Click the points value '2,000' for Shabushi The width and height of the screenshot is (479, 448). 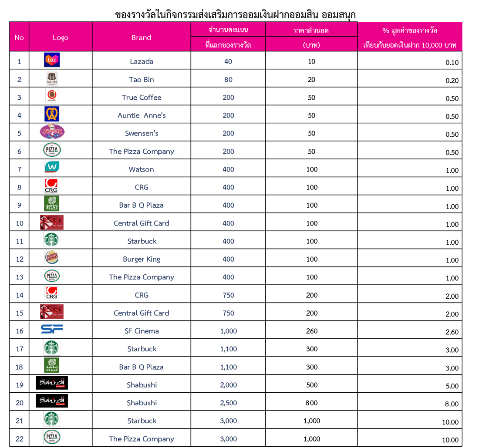[228, 385]
